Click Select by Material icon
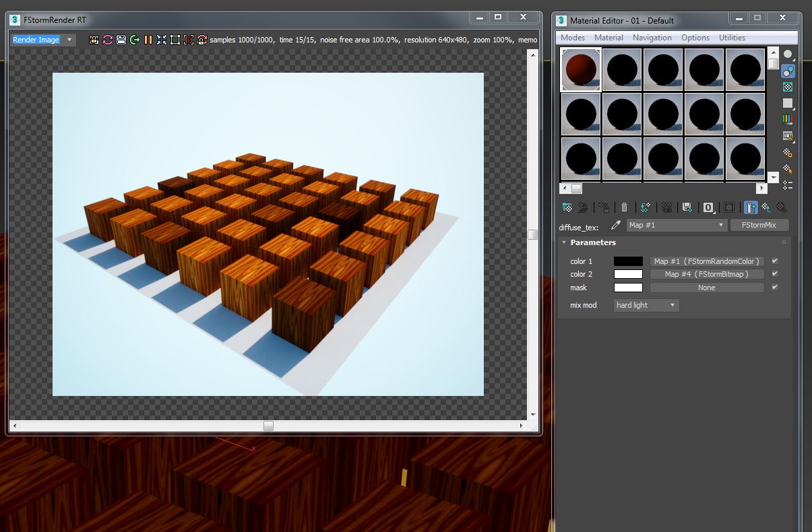The image size is (812, 532). (x=788, y=168)
